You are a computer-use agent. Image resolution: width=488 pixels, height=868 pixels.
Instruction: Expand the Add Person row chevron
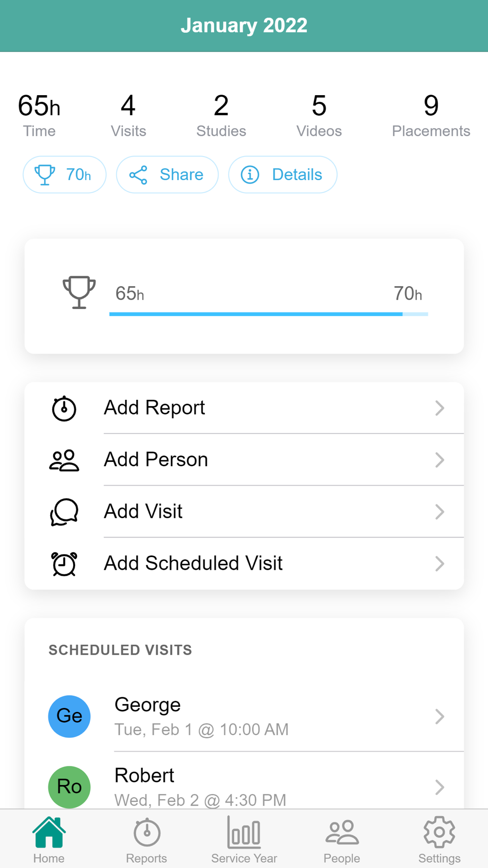click(439, 460)
